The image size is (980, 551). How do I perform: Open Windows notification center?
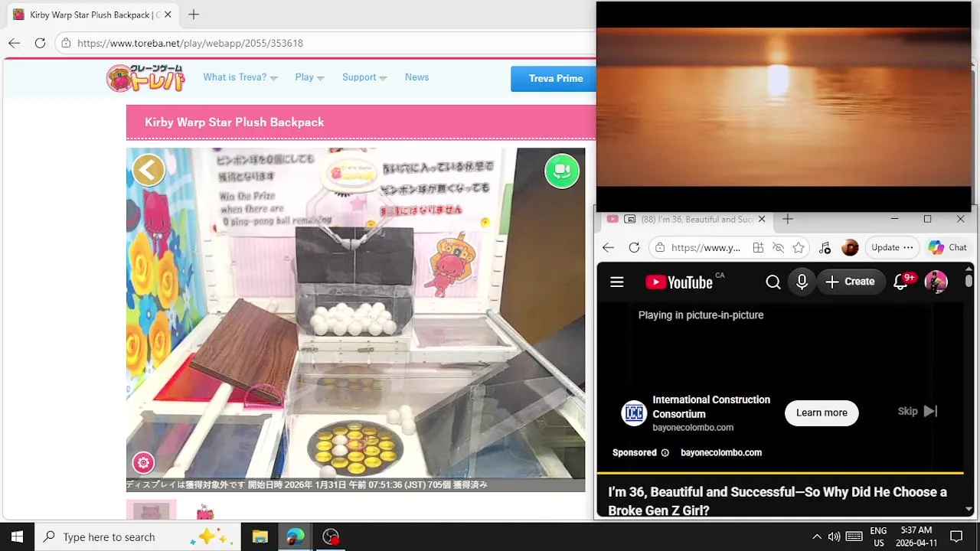(955, 536)
